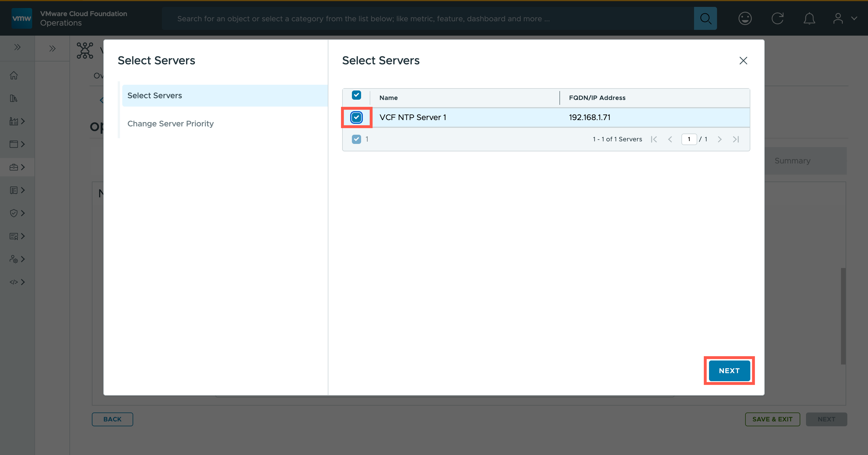Image resolution: width=868 pixels, height=455 pixels.
Task: Go to next page of servers
Action: click(x=719, y=139)
